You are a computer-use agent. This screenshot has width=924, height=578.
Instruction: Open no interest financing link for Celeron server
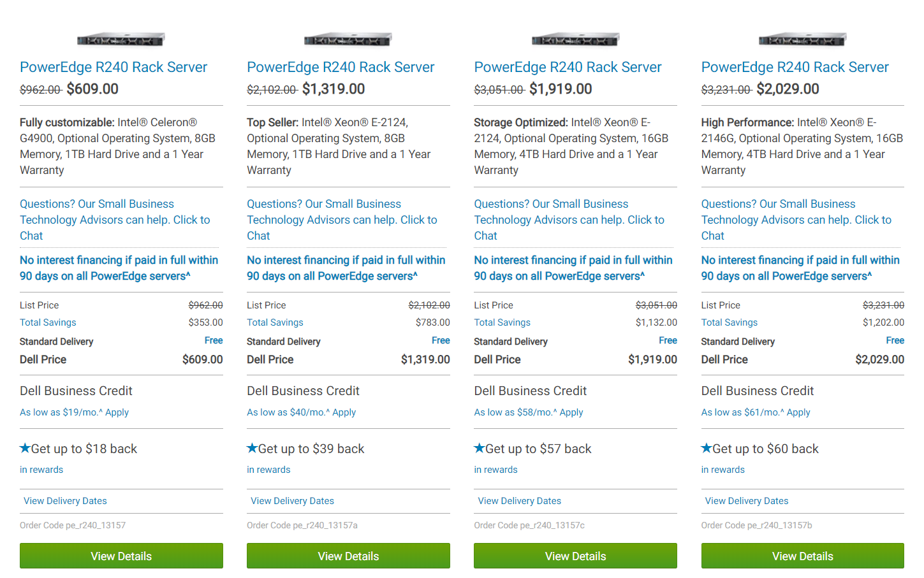[x=119, y=268]
